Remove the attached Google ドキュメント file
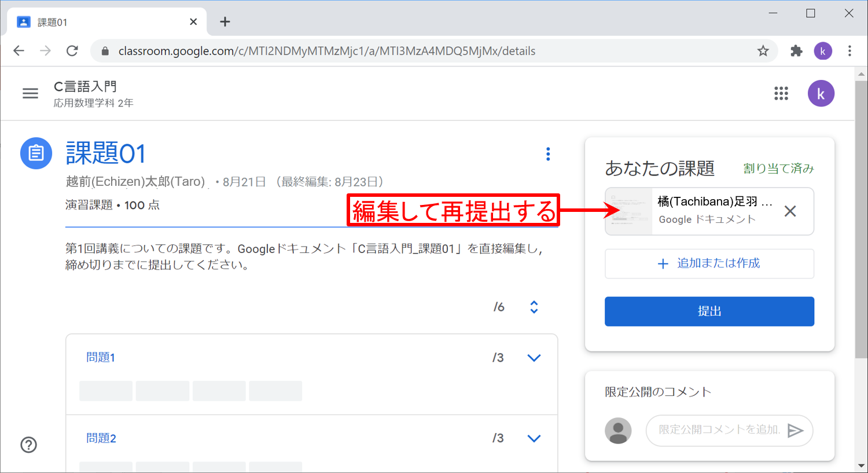 790,211
